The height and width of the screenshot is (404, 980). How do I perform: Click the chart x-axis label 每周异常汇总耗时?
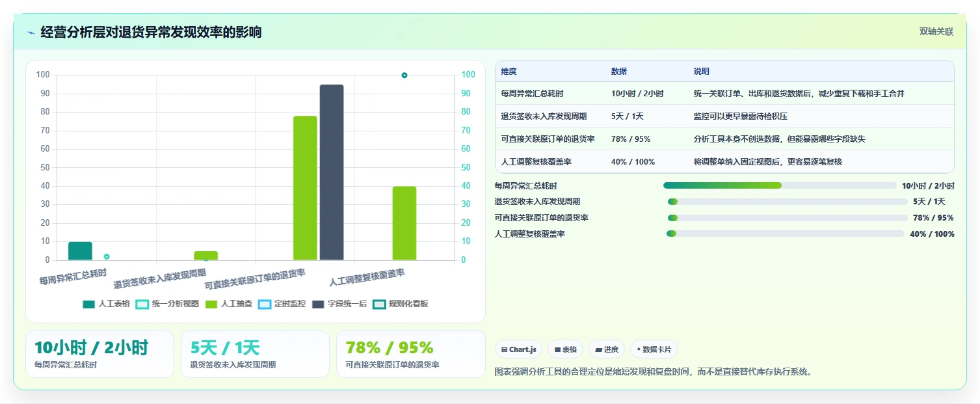(x=73, y=277)
